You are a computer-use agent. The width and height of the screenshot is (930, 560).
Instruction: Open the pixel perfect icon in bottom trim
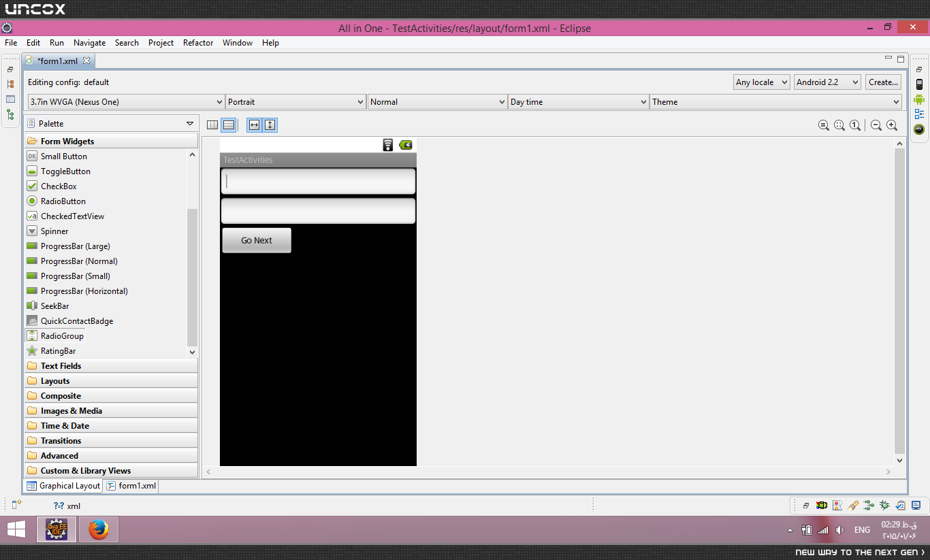pos(837,506)
